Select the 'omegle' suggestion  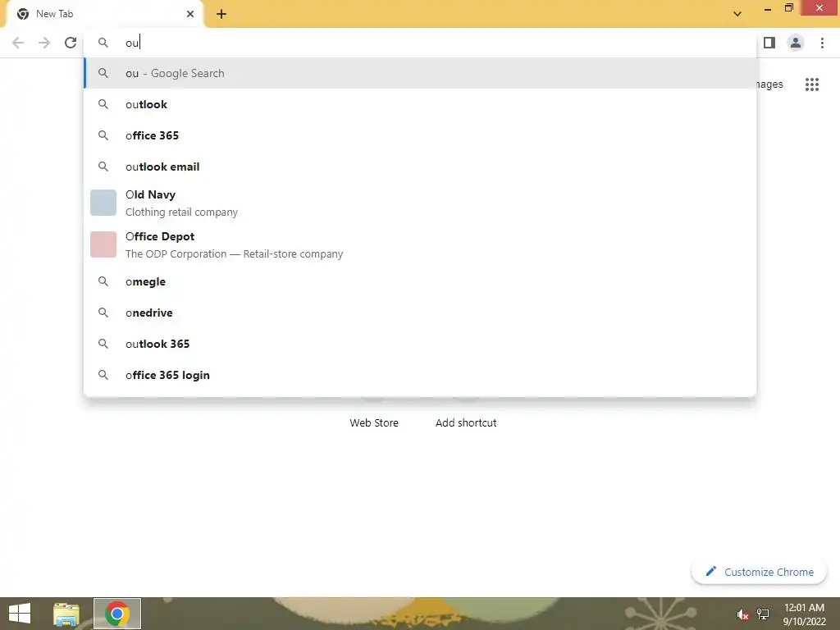coord(421,282)
